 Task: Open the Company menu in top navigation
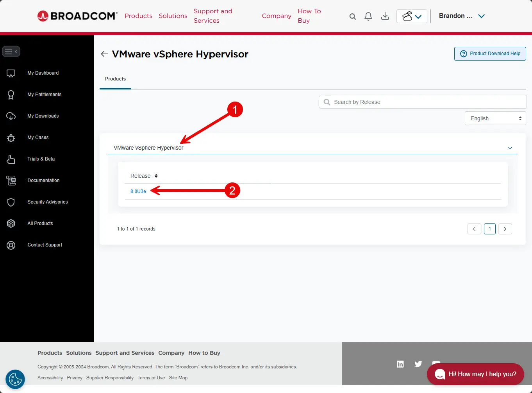click(277, 16)
